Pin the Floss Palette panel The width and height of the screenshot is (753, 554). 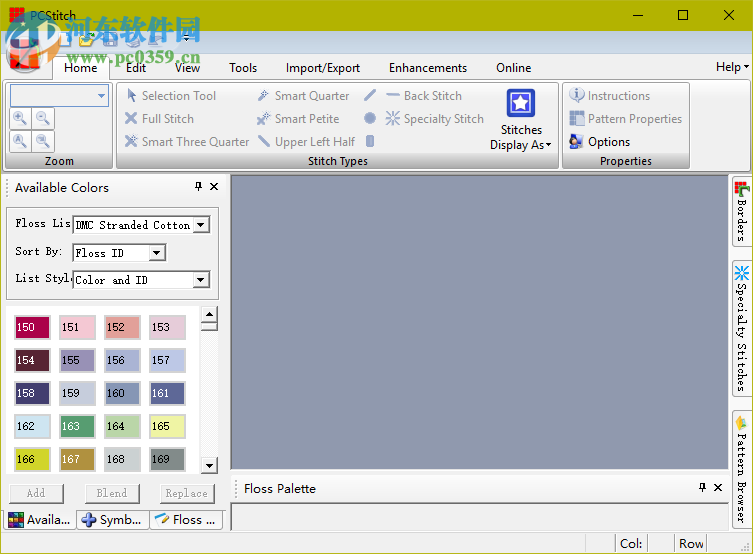(x=702, y=487)
